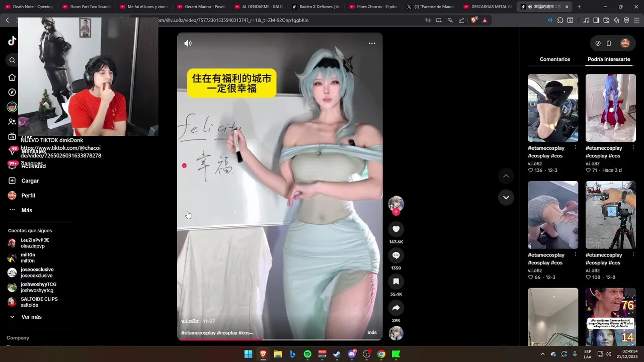Viewport: 644px width, 362px height.
Task: Like the video with heart icon
Action: click(396, 229)
